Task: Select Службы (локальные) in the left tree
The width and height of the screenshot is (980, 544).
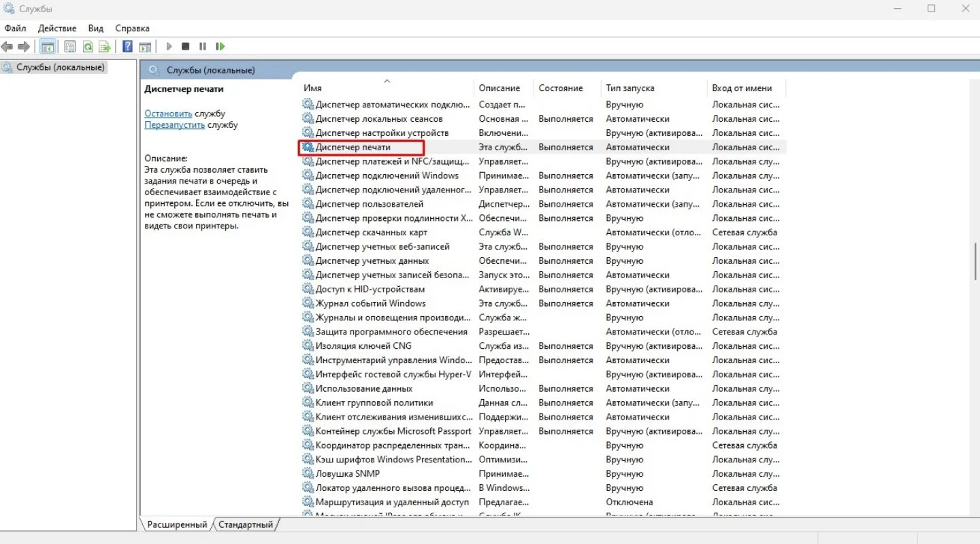Action: 61,67
